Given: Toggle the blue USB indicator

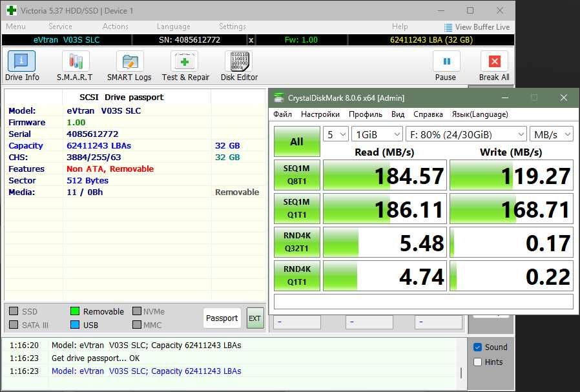Looking at the screenshot, I should click(75, 325).
